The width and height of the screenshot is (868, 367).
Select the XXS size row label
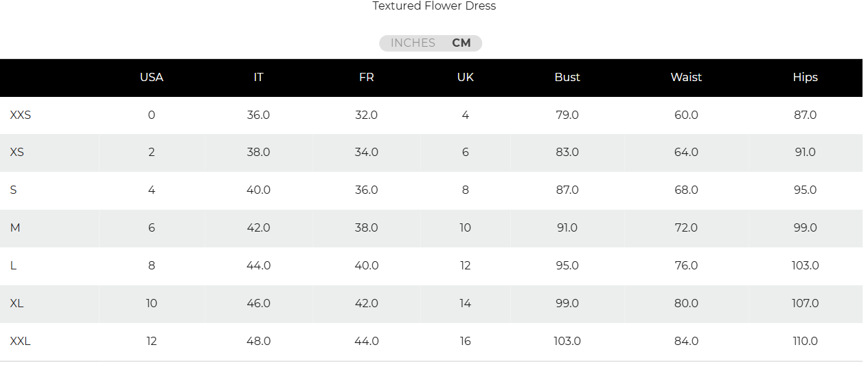click(x=21, y=115)
